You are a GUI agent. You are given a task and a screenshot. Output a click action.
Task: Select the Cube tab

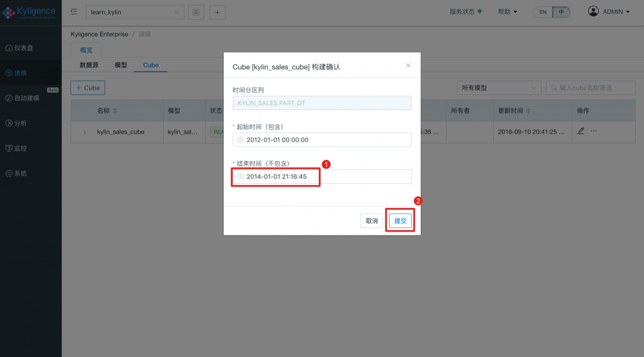[151, 65]
